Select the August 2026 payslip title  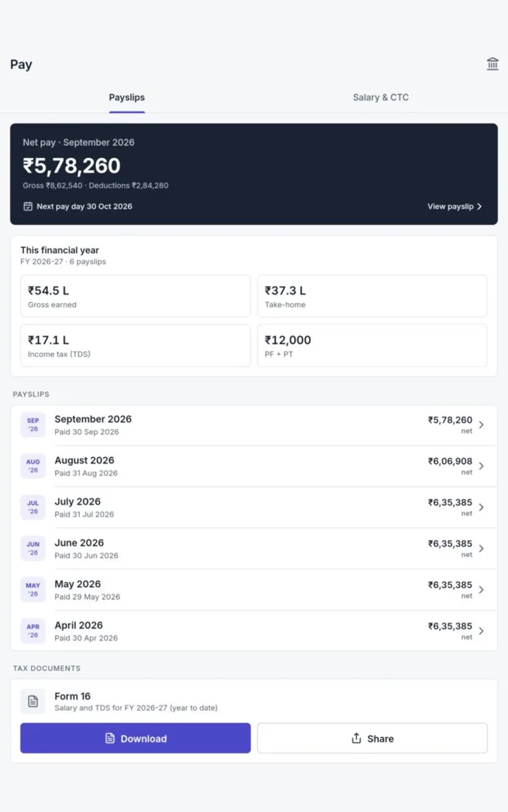tap(85, 460)
